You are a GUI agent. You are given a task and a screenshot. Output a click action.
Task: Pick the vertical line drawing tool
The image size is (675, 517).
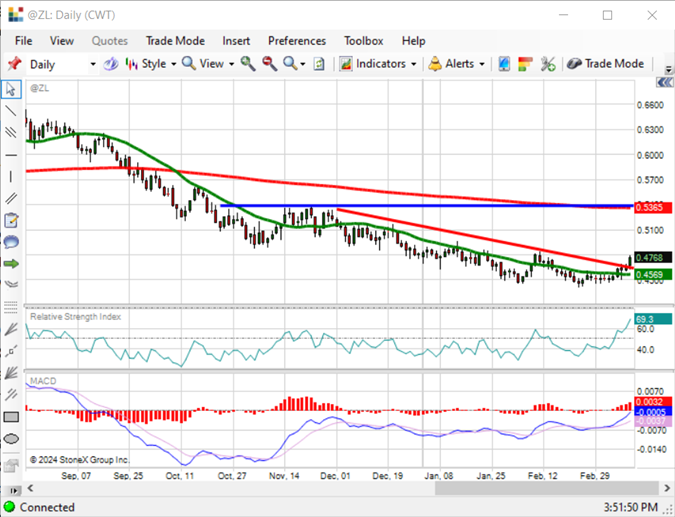pyautogui.click(x=11, y=176)
